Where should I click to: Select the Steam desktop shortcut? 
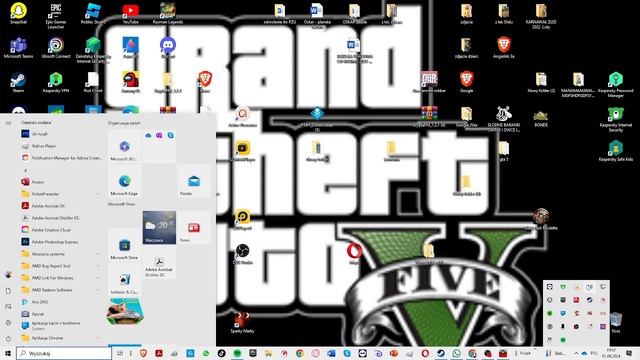[18, 82]
